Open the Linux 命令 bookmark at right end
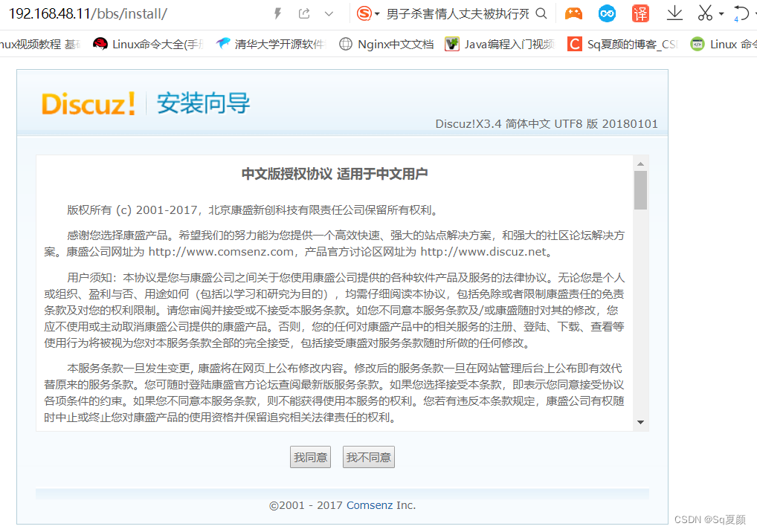Viewport: 757px width, 532px height. (724, 45)
